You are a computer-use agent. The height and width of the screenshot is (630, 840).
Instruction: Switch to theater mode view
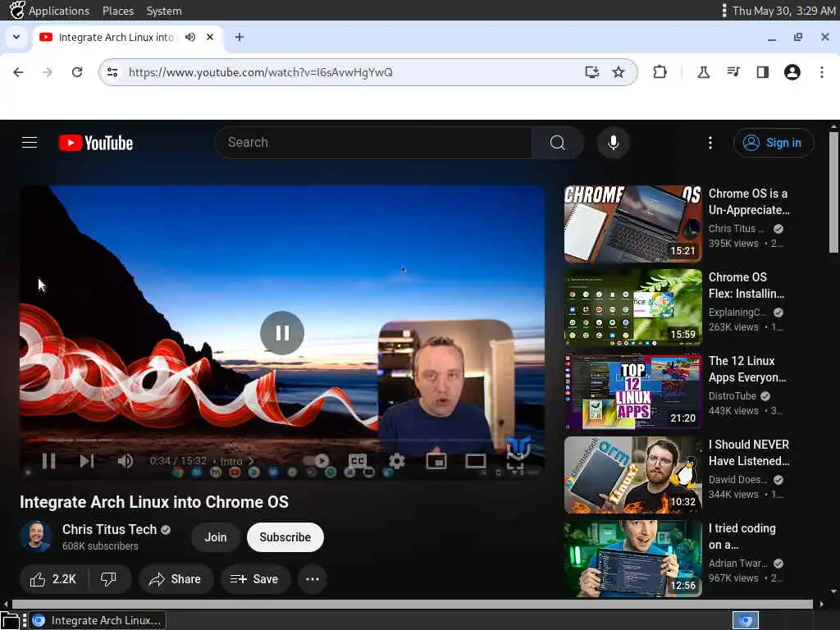(x=475, y=461)
